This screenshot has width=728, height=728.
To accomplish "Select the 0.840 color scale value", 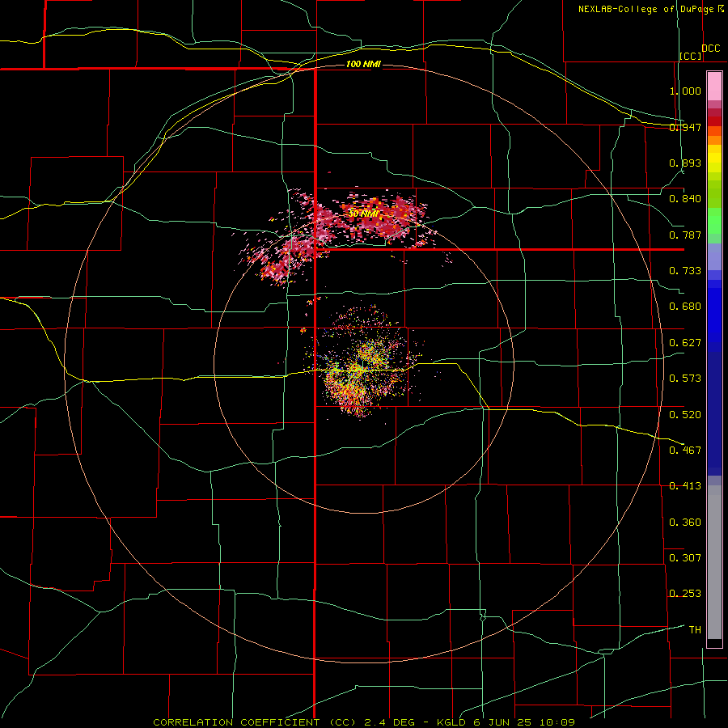I will [x=685, y=199].
